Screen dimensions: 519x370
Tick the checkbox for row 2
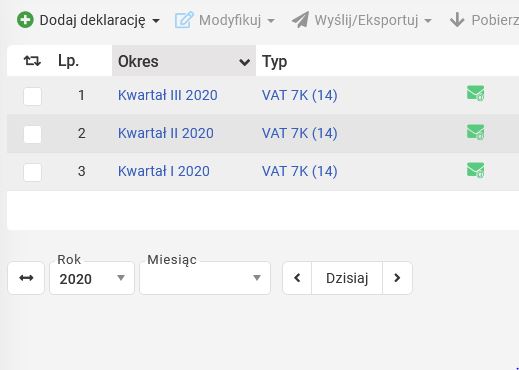[32, 134]
